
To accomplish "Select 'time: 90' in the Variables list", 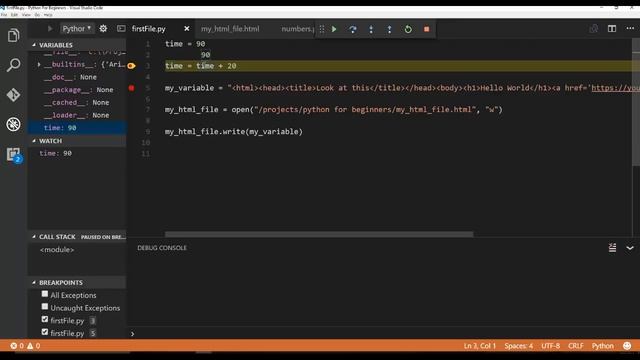I will [x=77, y=128].
